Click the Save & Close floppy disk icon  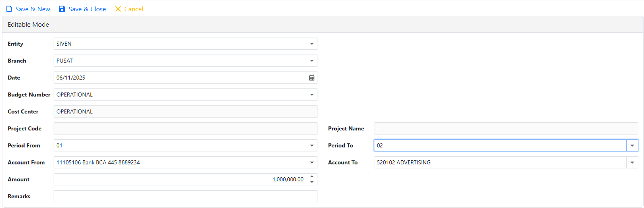pos(62,9)
